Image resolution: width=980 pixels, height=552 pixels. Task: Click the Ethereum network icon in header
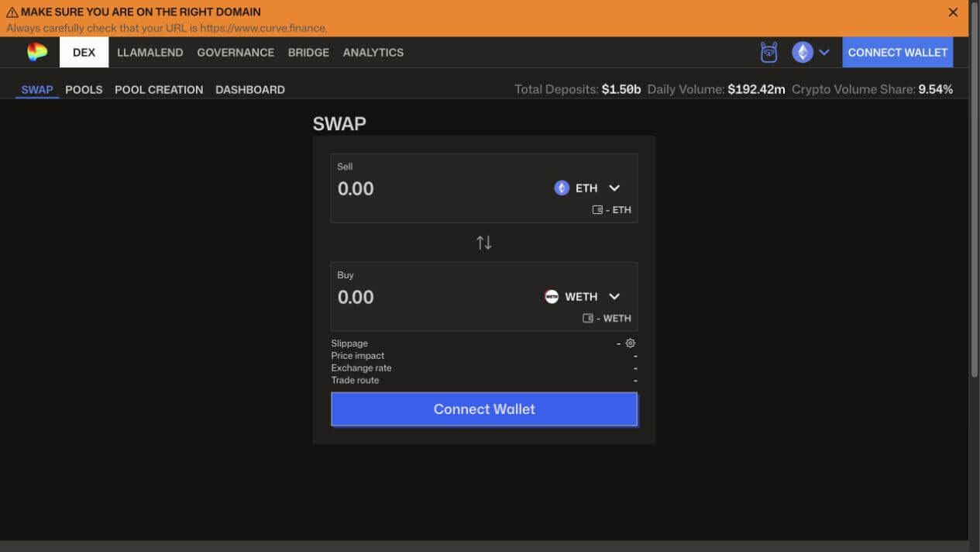(802, 53)
